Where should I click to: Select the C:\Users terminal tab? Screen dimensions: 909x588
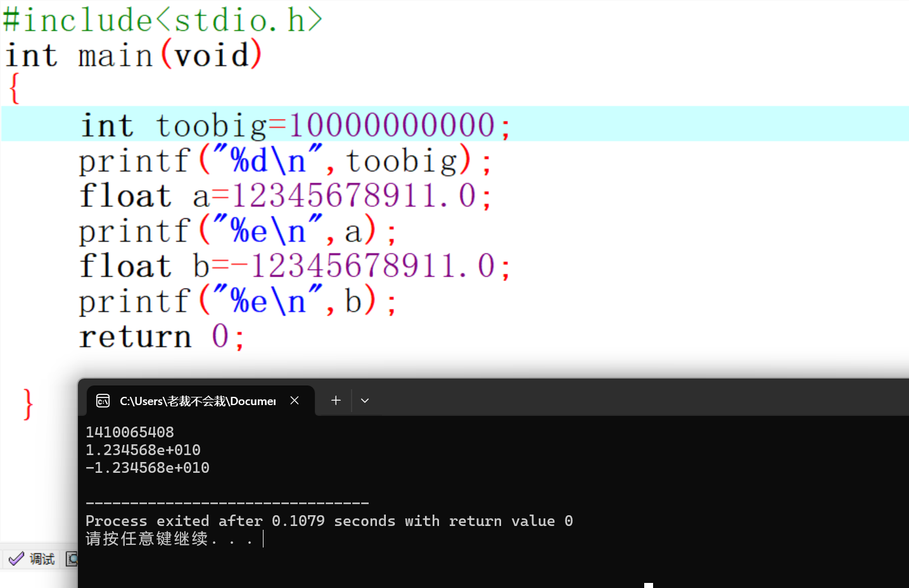[201, 401]
